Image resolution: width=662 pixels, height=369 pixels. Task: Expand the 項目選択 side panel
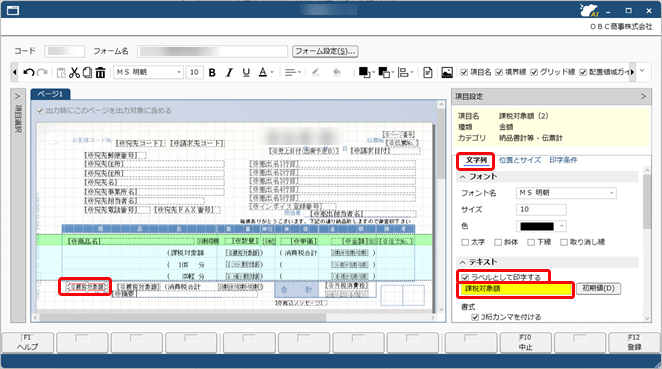tap(18, 96)
